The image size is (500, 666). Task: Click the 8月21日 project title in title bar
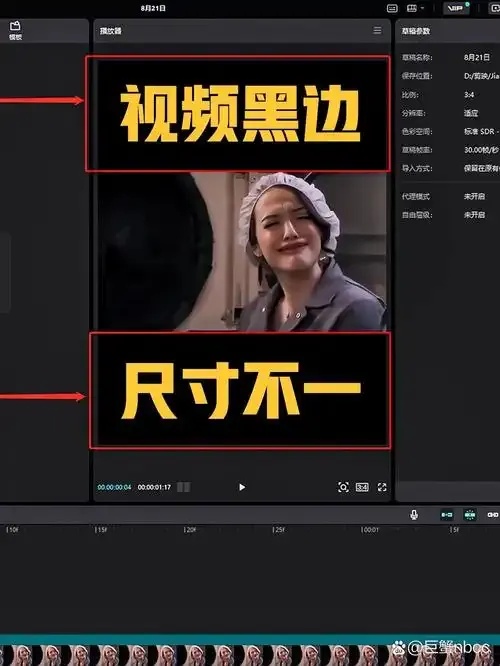pos(153,8)
